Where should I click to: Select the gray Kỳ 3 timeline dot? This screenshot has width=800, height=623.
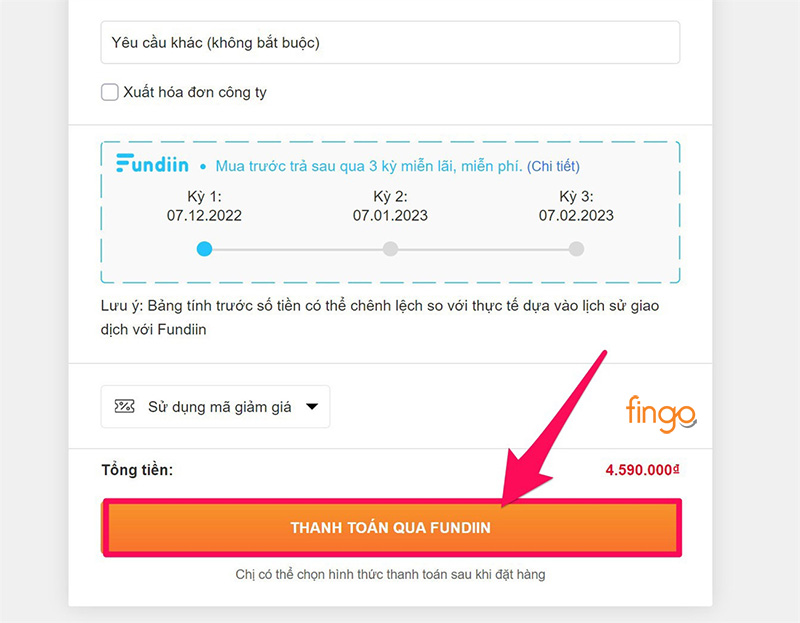click(x=577, y=249)
